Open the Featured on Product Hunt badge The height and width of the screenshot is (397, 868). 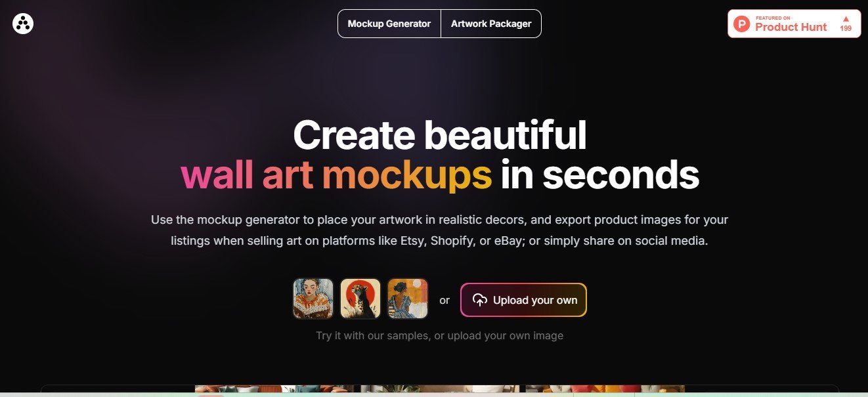(x=794, y=24)
